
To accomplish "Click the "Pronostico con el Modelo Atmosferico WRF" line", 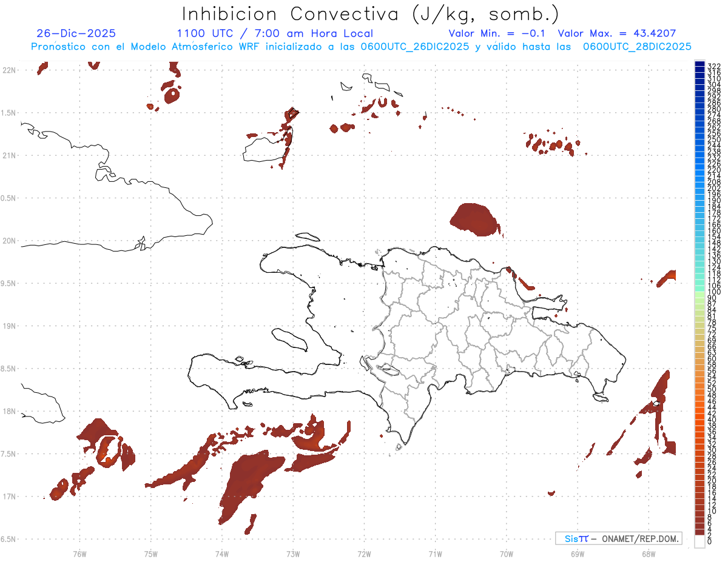I will 361,47.
